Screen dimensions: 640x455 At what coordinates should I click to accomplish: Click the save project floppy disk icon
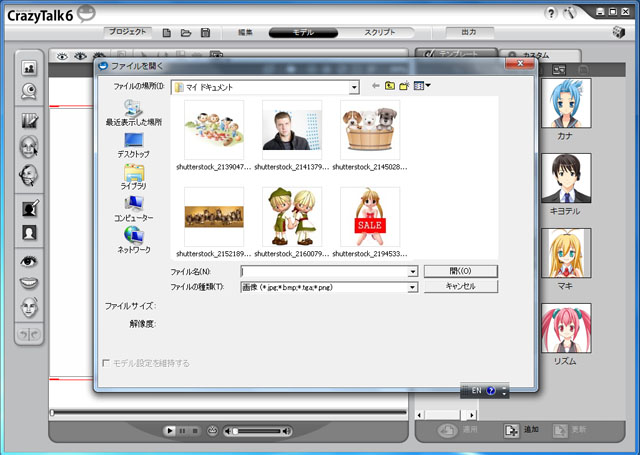(205, 33)
